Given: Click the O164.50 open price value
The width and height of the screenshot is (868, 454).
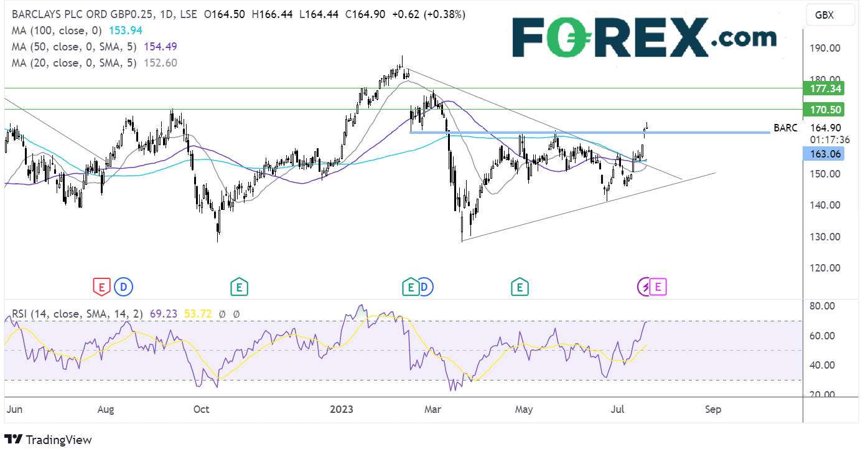Looking at the screenshot, I should 226,14.
